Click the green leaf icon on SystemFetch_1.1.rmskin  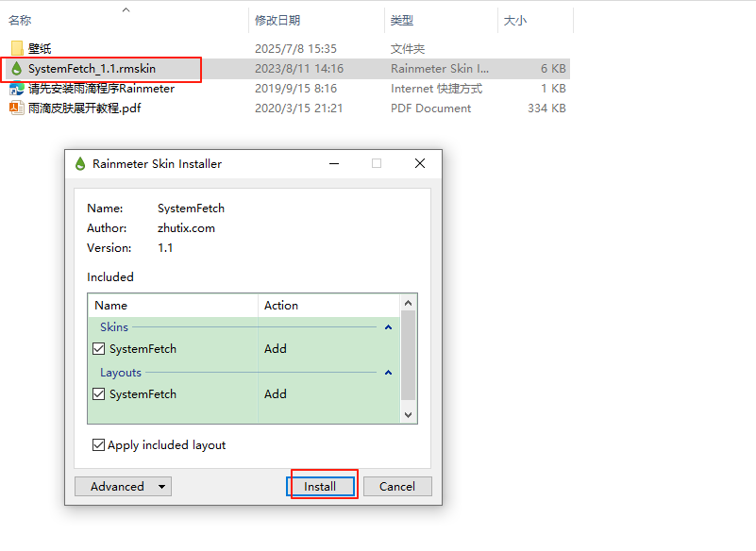pyautogui.click(x=15, y=69)
